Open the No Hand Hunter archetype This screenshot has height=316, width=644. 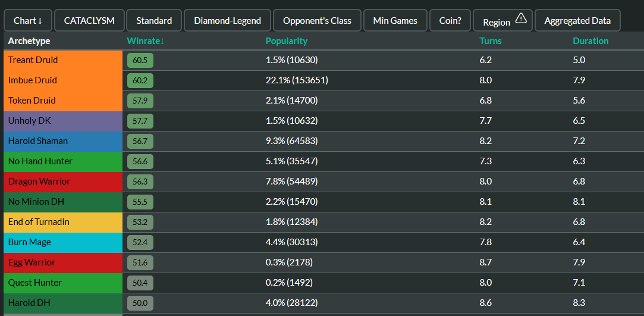[63, 161]
